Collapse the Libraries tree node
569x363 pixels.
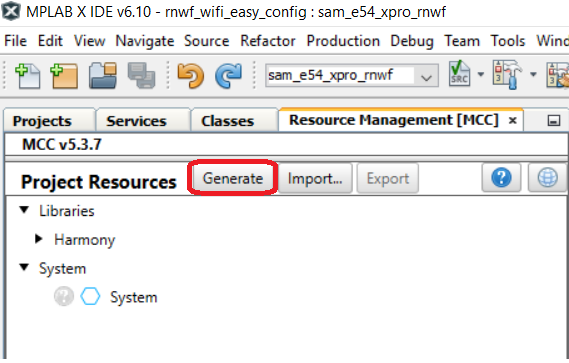point(24,210)
